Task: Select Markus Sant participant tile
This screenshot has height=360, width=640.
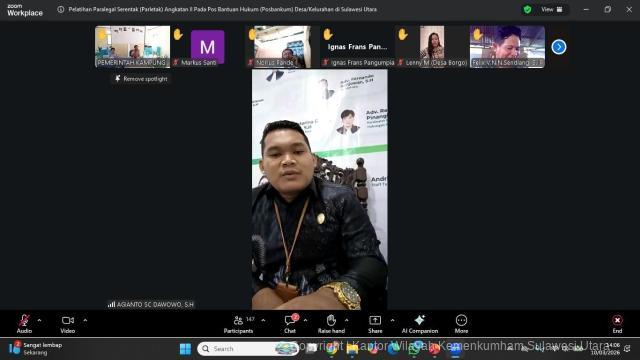Action: [207, 47]
